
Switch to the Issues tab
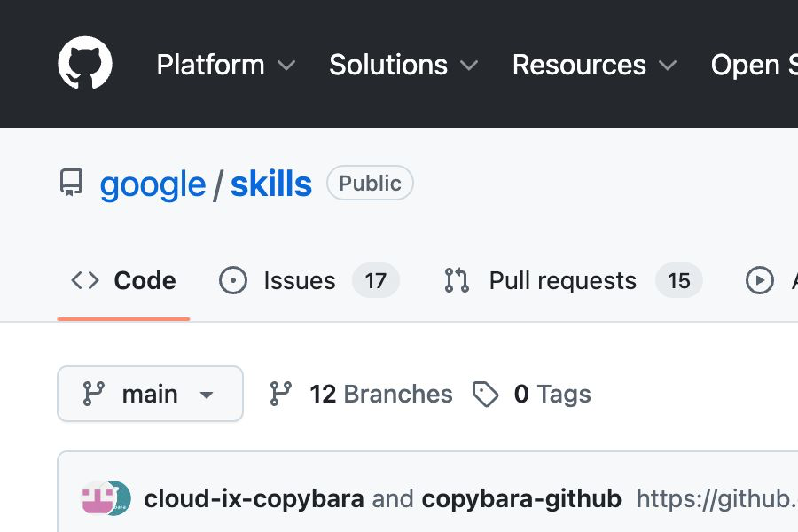(x=309, y=280)
